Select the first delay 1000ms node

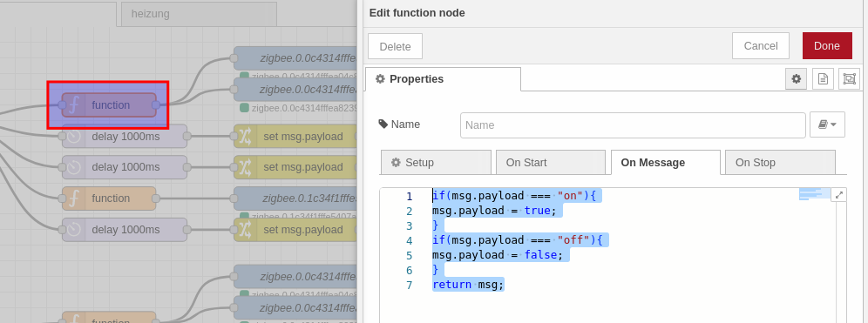pyautogui.click(x=125, y=136)
